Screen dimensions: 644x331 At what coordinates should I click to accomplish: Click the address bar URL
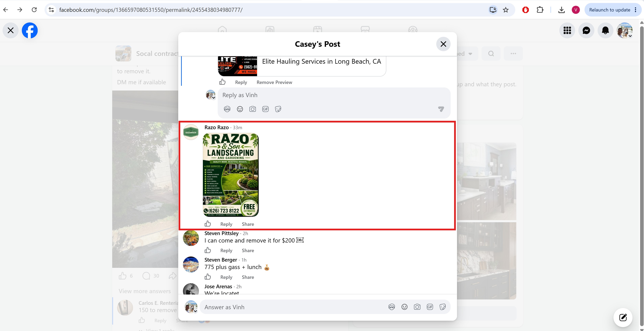click(x=151, y=10)
